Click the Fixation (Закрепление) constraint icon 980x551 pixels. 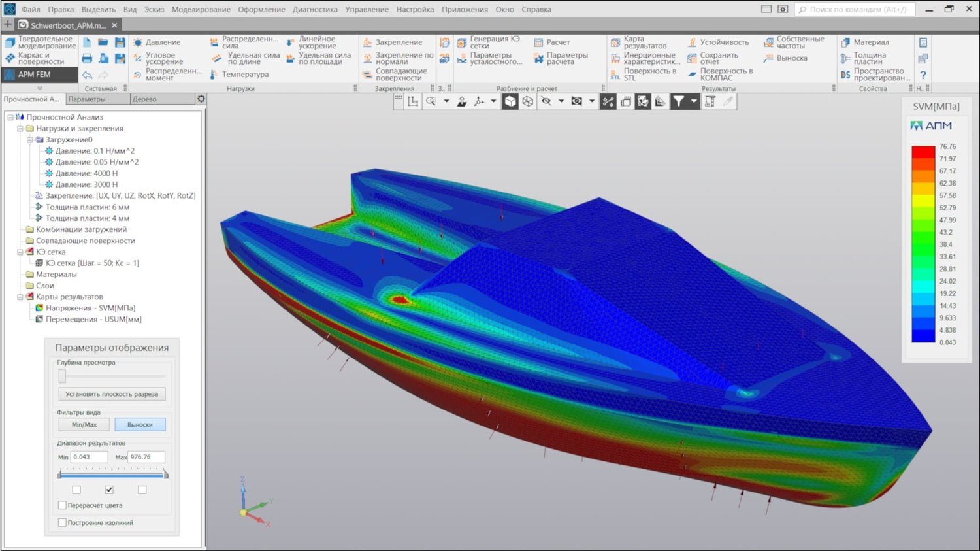[368, 42]
